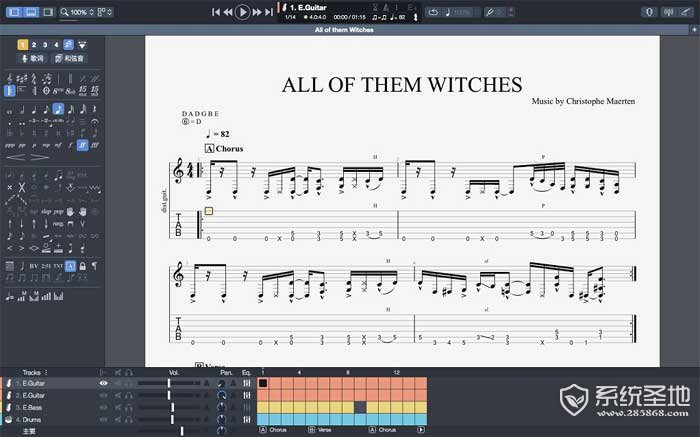Open the line-in audio input icon
This screenshot has height=437, width=700.
[x=686, y=12]
